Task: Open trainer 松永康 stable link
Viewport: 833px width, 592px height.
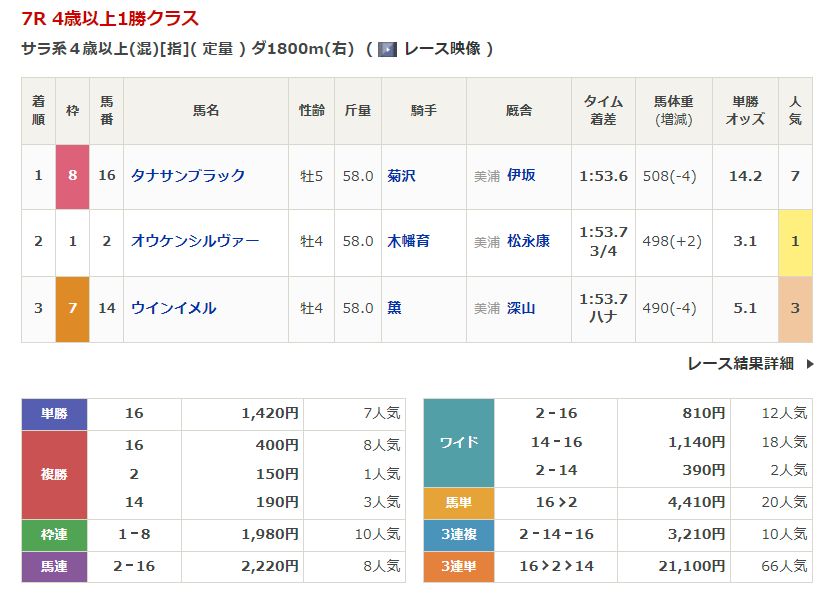Action: 528,242
